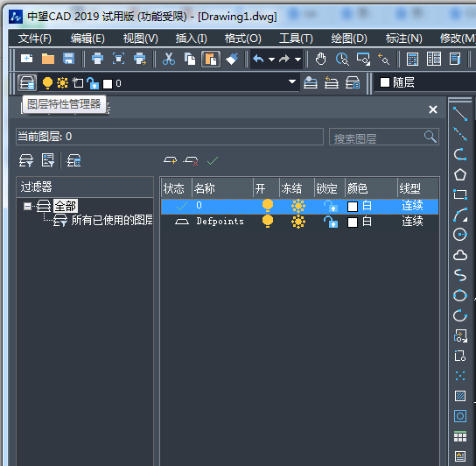Screen dimensions: 476x466
Task: Open the Layer Properties Manager icon
Action: (x=27, y=82)
